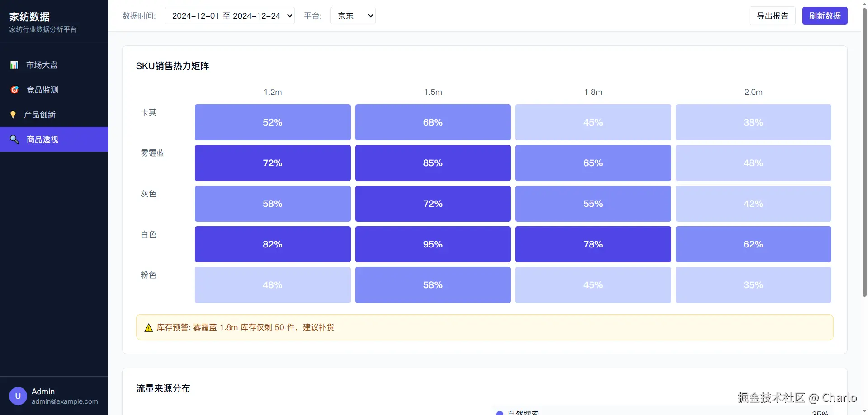868x415 pixels.
Task: Click the 灰色 1.8m 55% cell
Action: tap(593, 204)
